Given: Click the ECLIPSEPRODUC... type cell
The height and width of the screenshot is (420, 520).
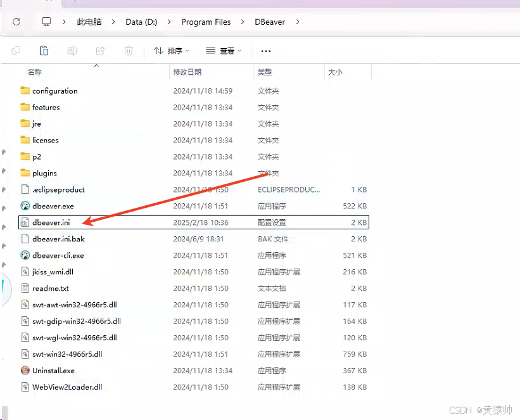Looking at the screenshot, I should (289, 189).
